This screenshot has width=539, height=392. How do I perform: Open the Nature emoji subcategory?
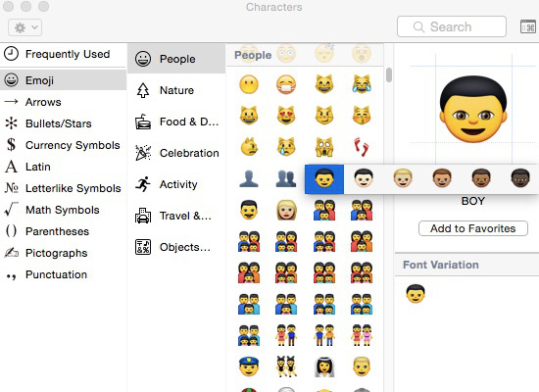click(x=176, y=90)
